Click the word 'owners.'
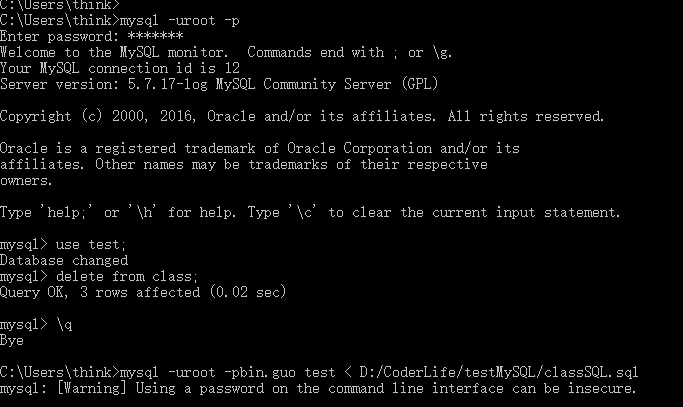The width and height of the screenshot is (683, 407). click(x=27, y=180)
